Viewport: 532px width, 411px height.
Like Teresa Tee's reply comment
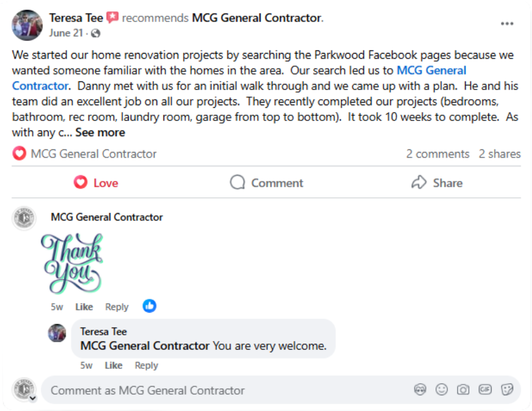[x=114, y=366]
